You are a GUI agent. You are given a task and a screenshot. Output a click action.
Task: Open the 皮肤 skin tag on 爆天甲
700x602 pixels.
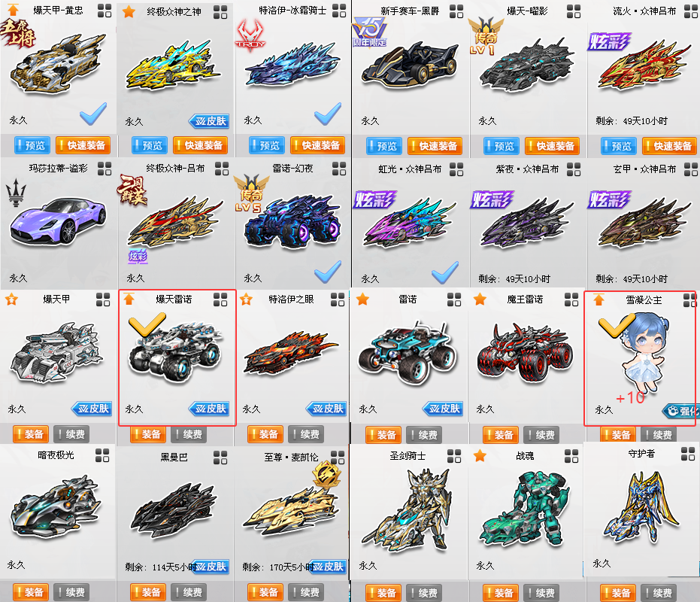point(92,408)
